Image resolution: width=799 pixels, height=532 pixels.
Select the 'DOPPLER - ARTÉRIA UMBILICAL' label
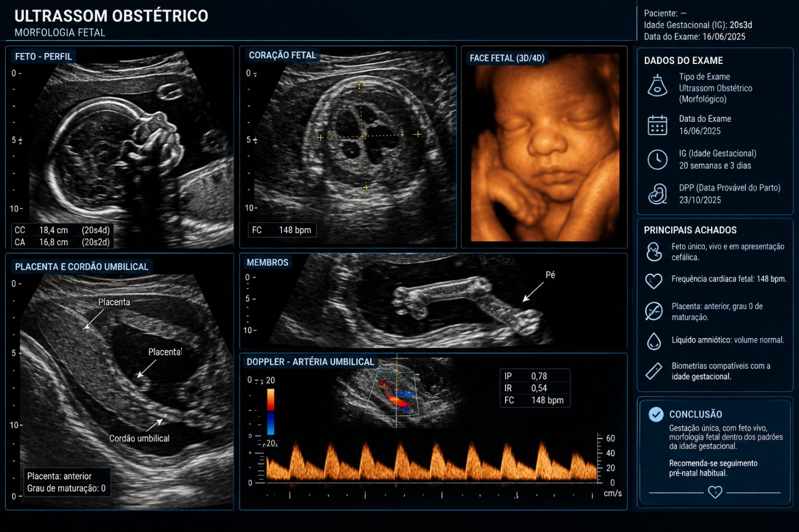310,362
